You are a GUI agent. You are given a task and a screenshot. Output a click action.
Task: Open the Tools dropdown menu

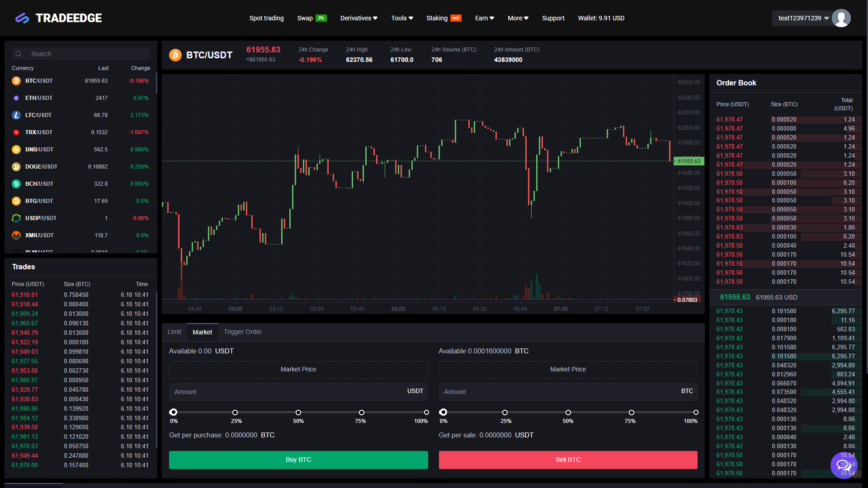click(x=402, y=18)
